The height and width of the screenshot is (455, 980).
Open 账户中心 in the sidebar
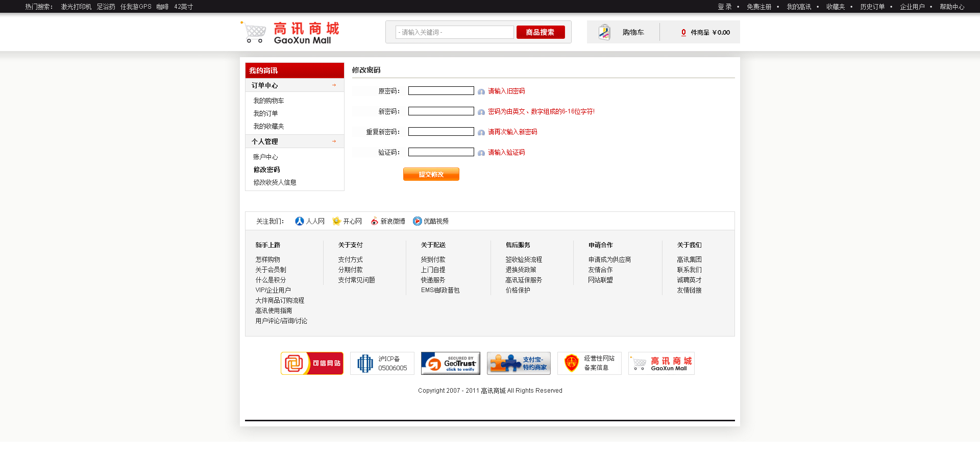[265, 157]
